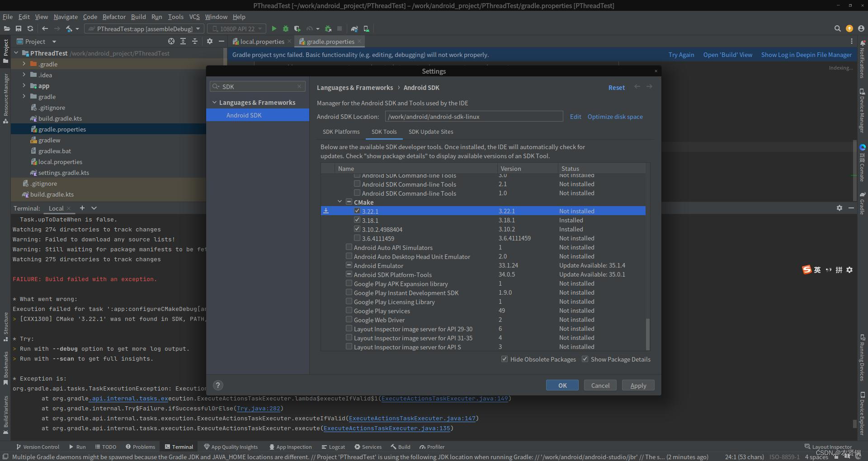Collapse Languages & Frameworks in settings tree
868x461 pixels.
(214, 103)
